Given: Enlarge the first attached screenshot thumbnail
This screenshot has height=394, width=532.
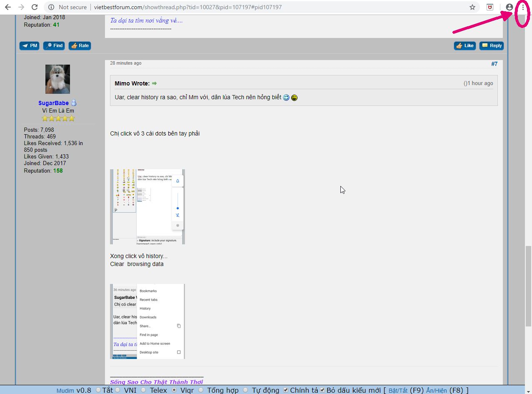Looking at the screenshot, I should click(147, 206).
